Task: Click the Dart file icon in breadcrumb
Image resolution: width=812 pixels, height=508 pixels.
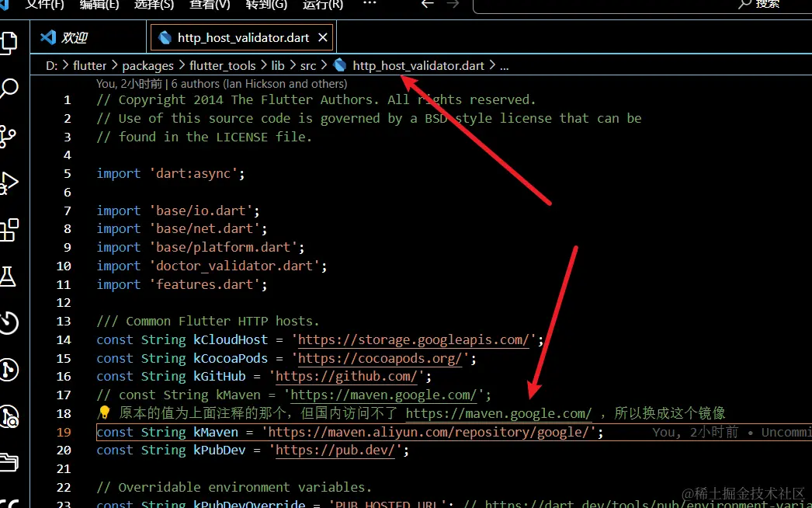Action: 340,65
